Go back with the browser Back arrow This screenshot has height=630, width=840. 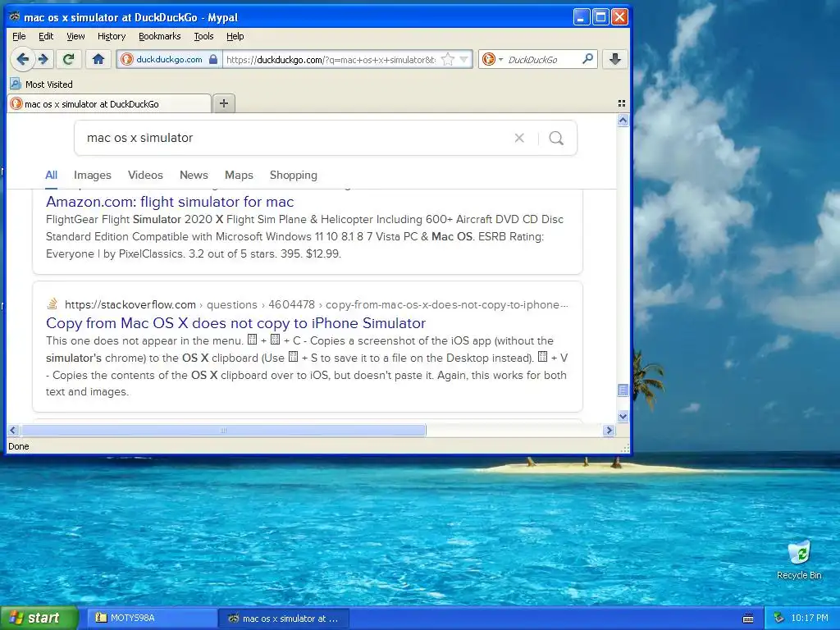coord(22,59)
